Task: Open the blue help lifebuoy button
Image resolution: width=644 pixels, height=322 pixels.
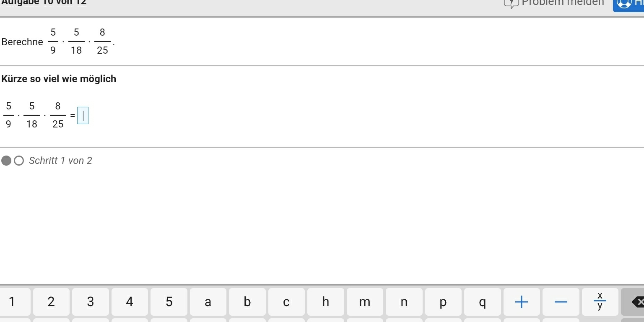Action: 628,4
